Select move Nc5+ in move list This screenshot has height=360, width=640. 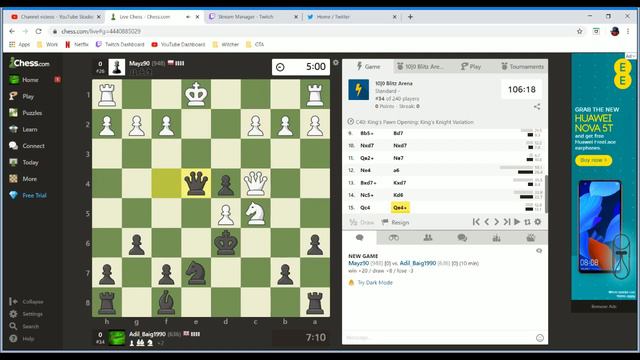(x=366, y=195)
